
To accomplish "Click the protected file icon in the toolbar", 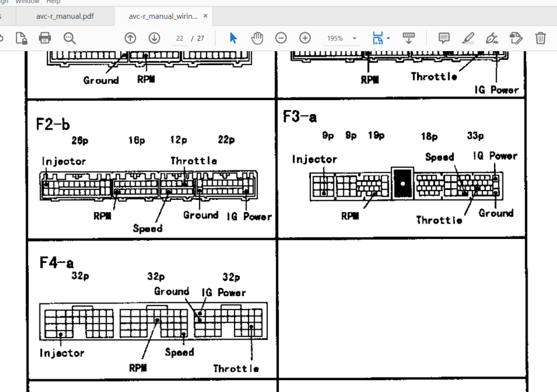I will click(21, 38).
